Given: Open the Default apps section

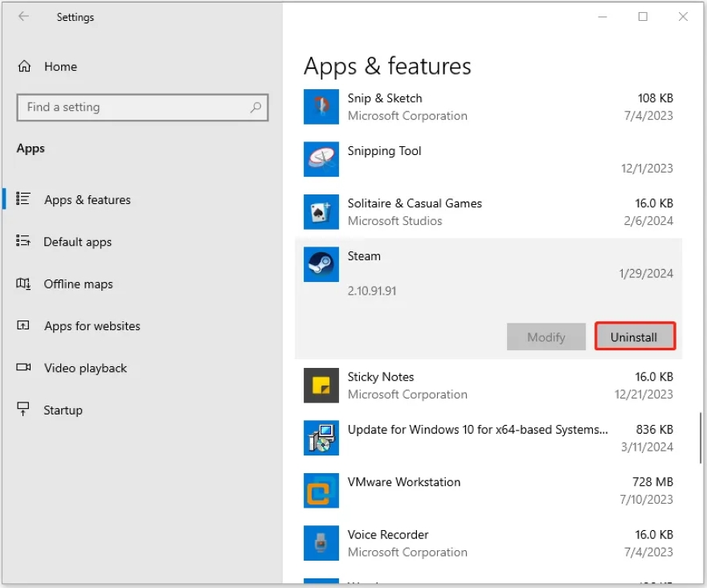Looking at the screenshot, I should [77, 242].
